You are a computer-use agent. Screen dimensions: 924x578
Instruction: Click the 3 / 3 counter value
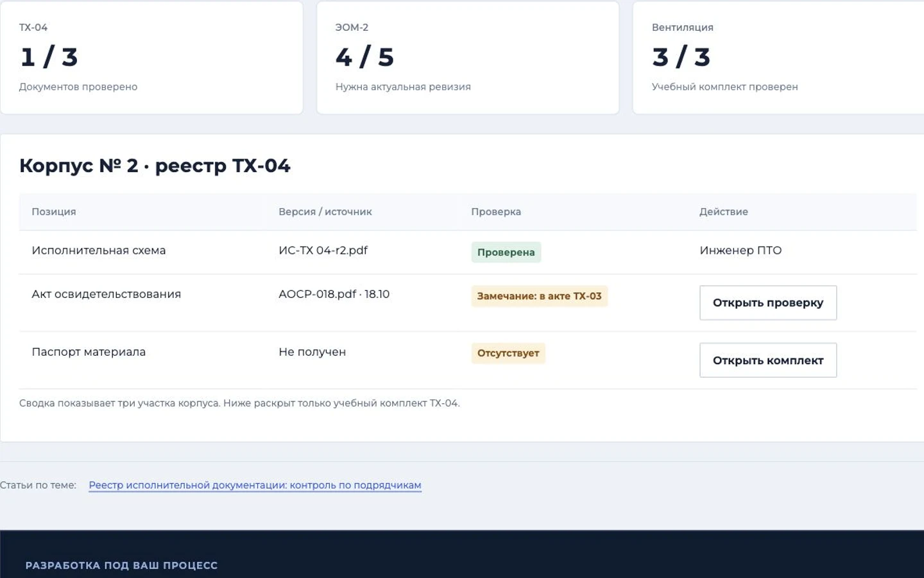681,57
